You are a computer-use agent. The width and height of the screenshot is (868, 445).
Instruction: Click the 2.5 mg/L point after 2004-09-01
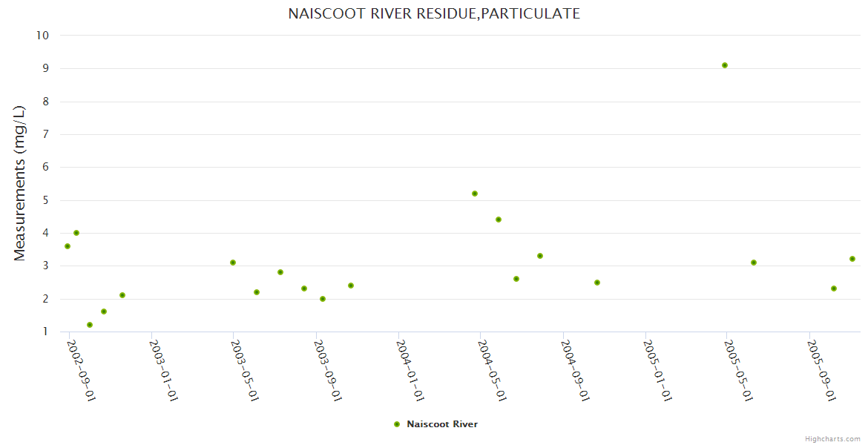tap(597, 283)
